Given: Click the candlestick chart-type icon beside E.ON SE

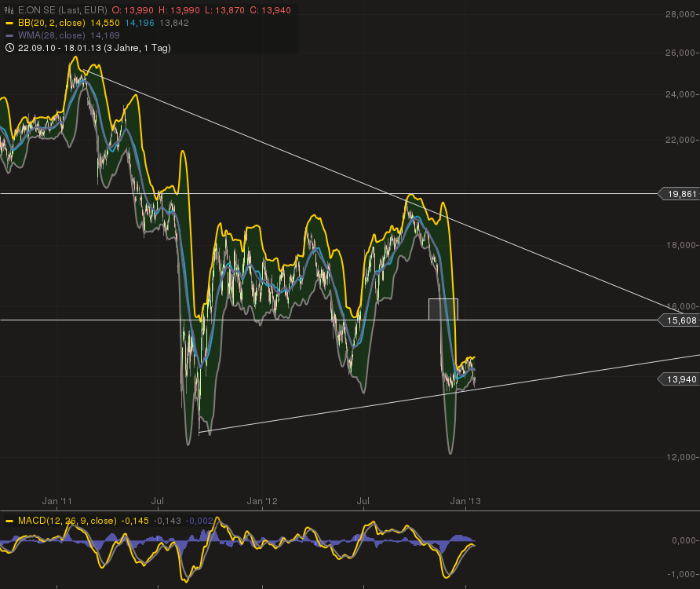Looking at the screenshot, I should 9,10.
